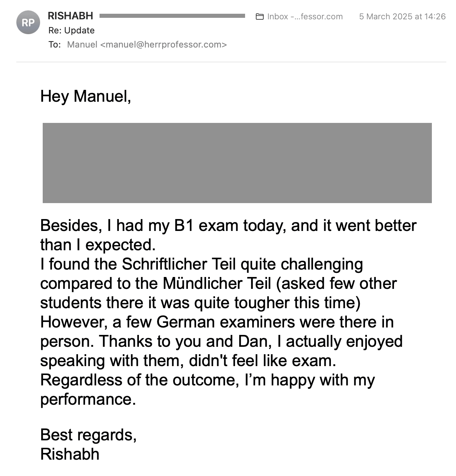Image resolution: width=456 pixels, height=476 pixels.
Task: Click the Hey Manuel greeting line
Action: click(x=86, y=96)
